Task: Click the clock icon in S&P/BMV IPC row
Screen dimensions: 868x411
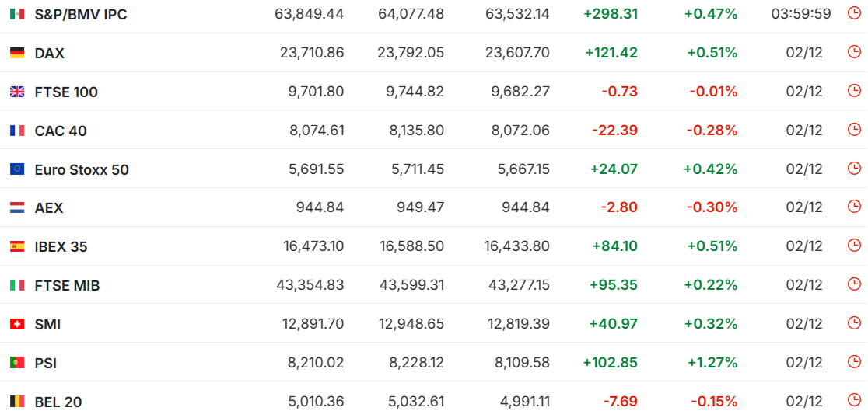Action: pyautogui.click(x=854, y=14)
